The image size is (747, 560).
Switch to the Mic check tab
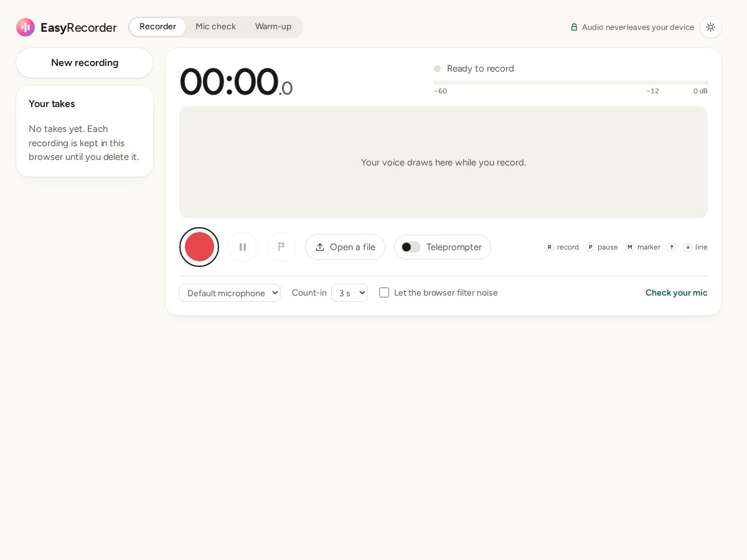215,27
